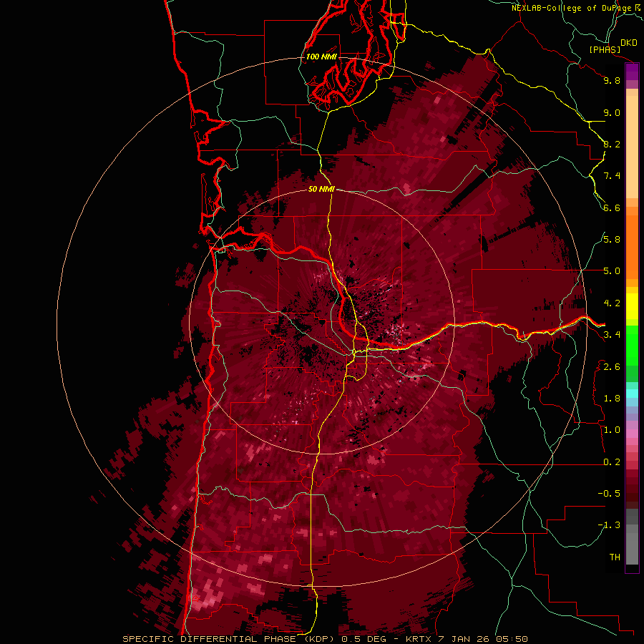Image resolution: width=644 pixels, height=644 pixels.
Task: Click the [PHAS] legend label
Action: point(605,50)
